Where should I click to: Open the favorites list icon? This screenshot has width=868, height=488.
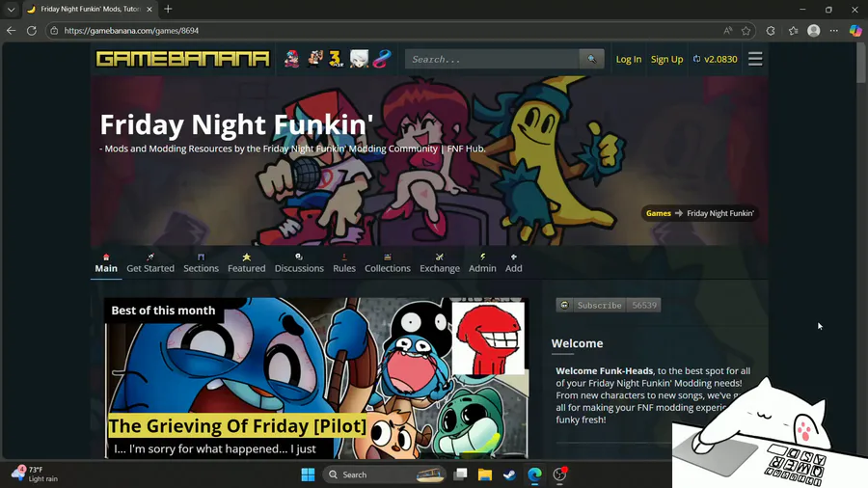pos(794,31)
